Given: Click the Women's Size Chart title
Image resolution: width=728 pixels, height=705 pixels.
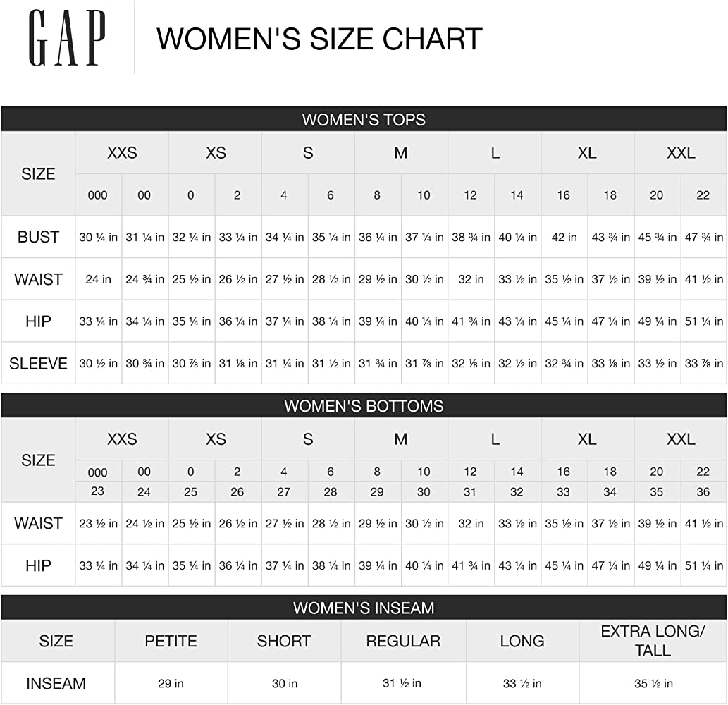Looking at the screenshot, I should 319,39.
